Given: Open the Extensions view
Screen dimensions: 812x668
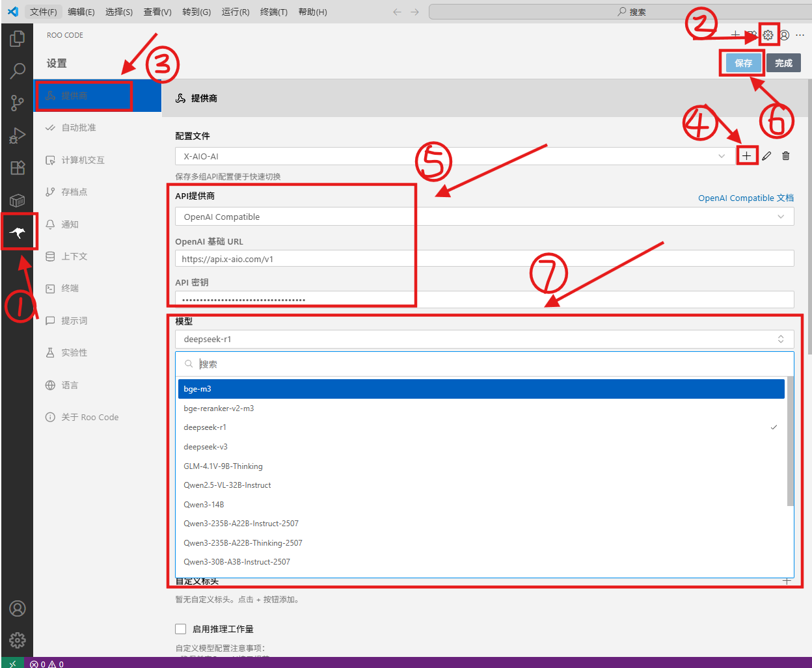Looking at the screenshot, I should 18,167.
